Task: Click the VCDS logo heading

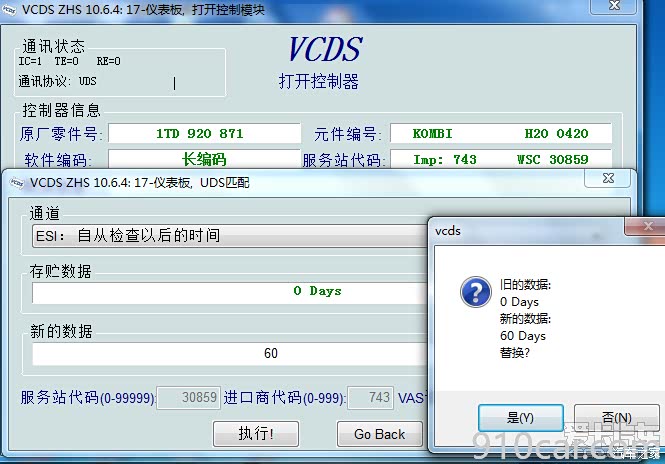Action: (x=325, y=49)
